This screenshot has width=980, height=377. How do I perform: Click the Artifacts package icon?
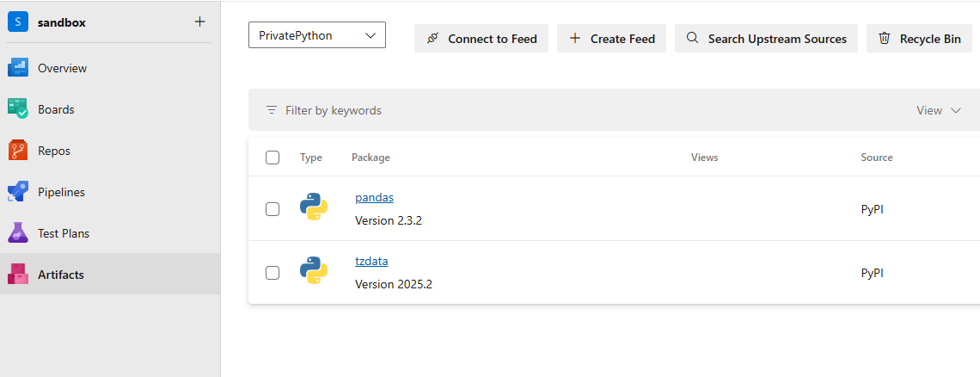point(18,275)
